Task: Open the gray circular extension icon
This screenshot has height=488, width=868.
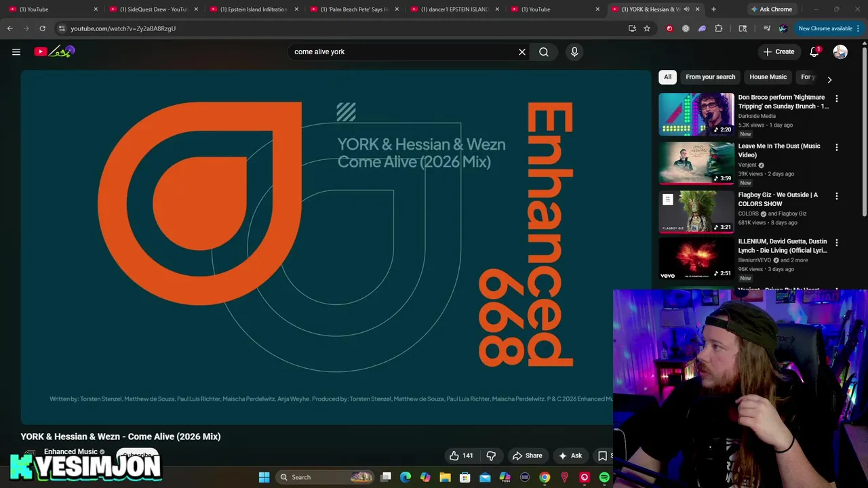Action: click(686, 28)
